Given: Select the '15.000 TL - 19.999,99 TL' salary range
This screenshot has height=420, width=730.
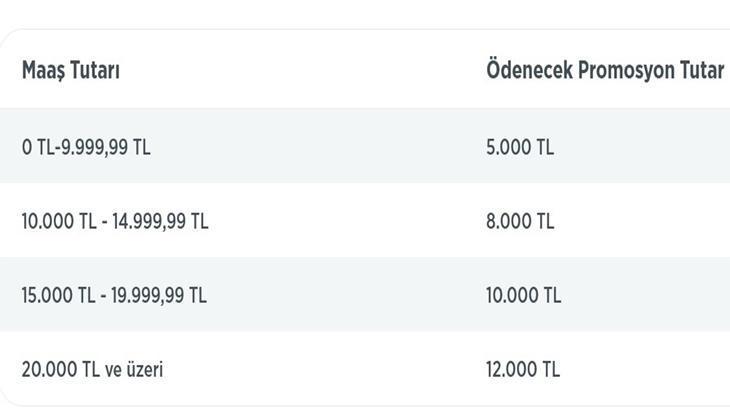Looking at the screenshot, I should [x=114, y=295].
